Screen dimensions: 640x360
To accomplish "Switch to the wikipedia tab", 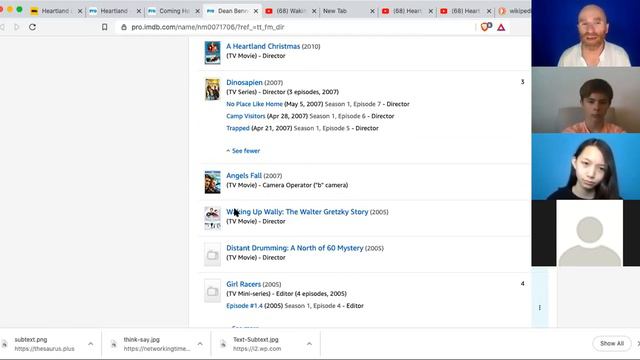I will coord(515,11).
